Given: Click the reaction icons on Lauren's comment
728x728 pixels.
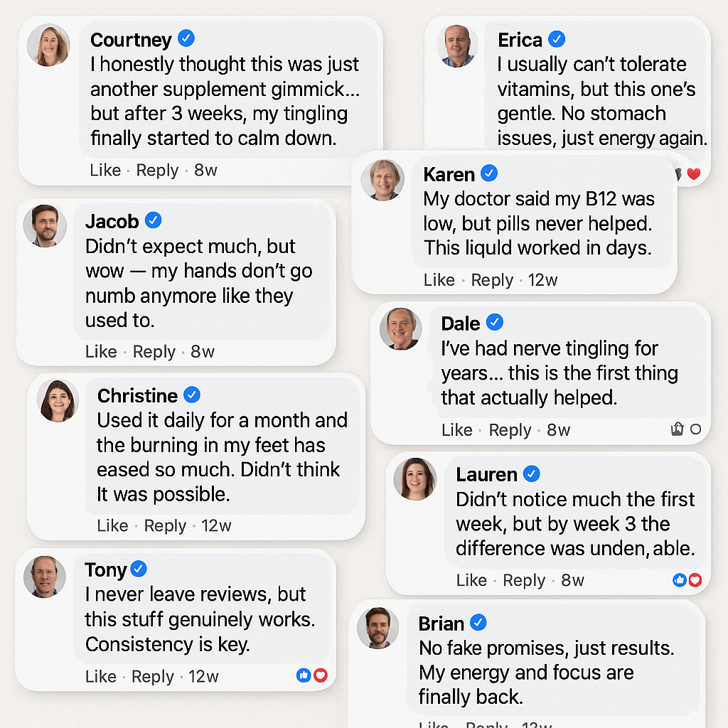Looking at the screenshot, I should [687, 580].
